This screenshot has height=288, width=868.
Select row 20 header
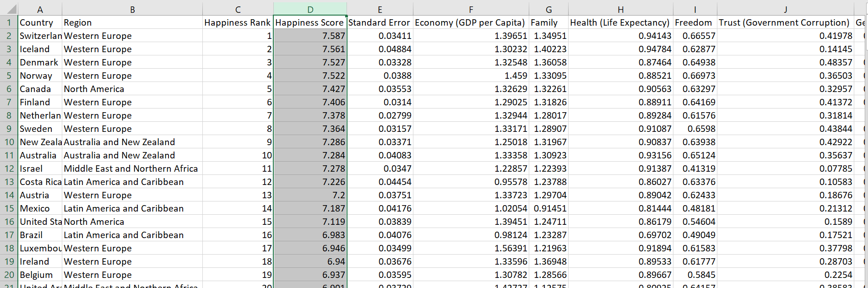pos(9,275)
